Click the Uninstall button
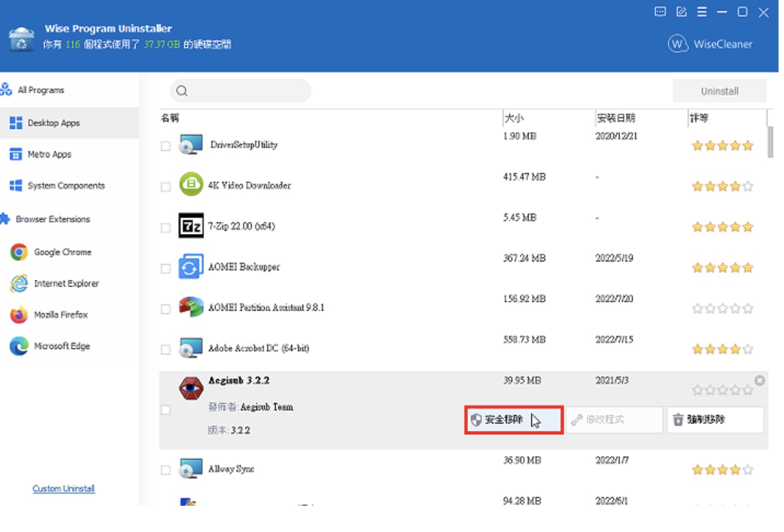 tap(719, 91)
